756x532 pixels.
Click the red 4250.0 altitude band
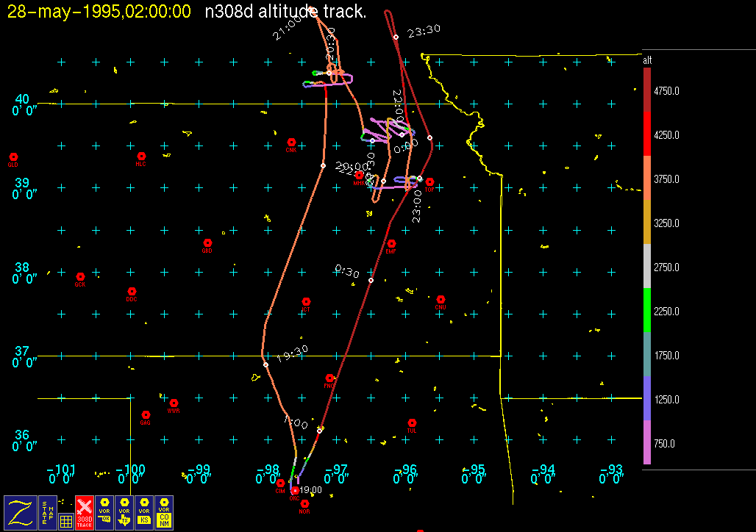647,134
